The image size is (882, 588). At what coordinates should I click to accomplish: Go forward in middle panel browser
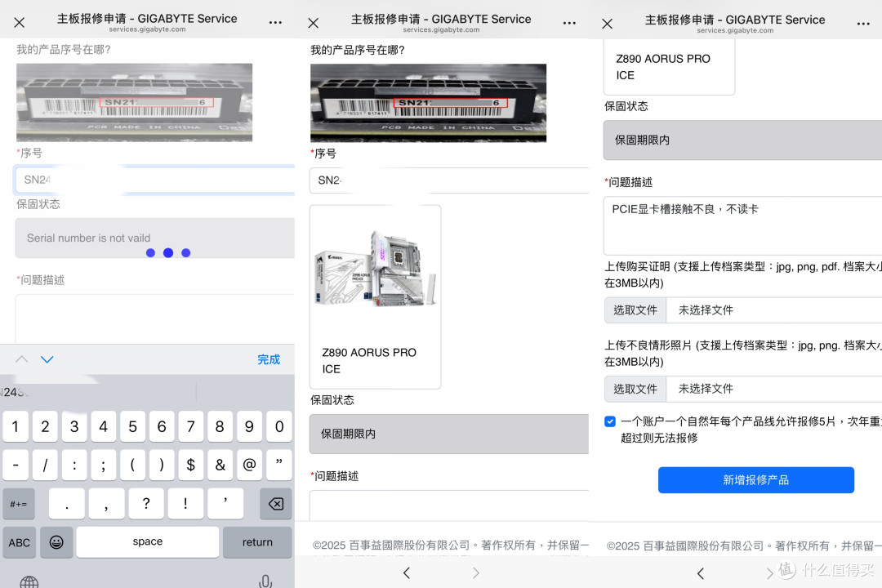click(x=476, y=572)
